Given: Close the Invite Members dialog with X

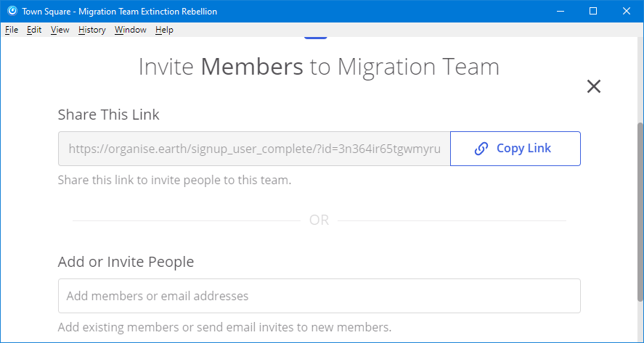Looking at the screenshot, I should tap(593, 86).
